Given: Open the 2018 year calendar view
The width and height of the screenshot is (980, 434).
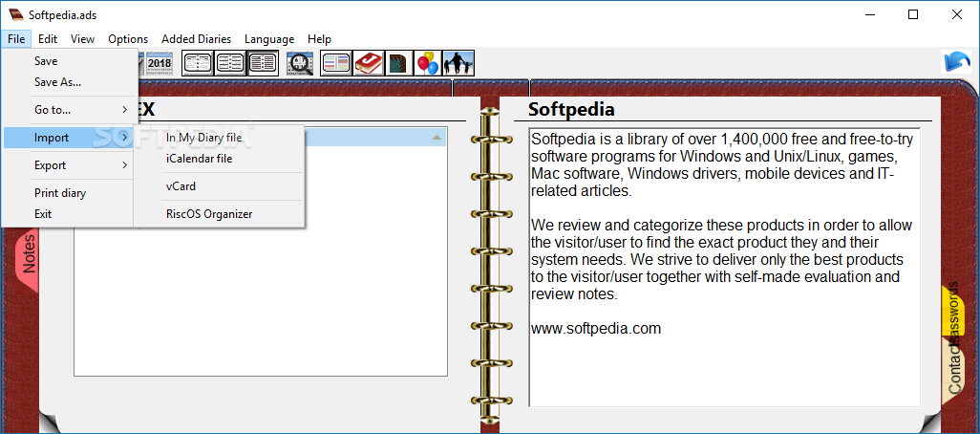Looking at the screenshot, I should coord(160,63).
